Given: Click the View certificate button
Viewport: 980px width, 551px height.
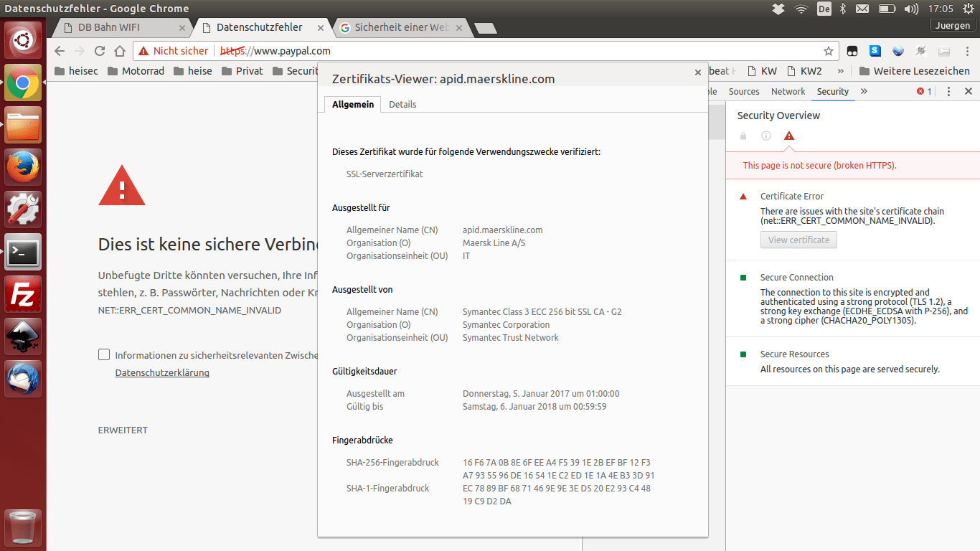Looking at the screenshot, I should (798, 240).
